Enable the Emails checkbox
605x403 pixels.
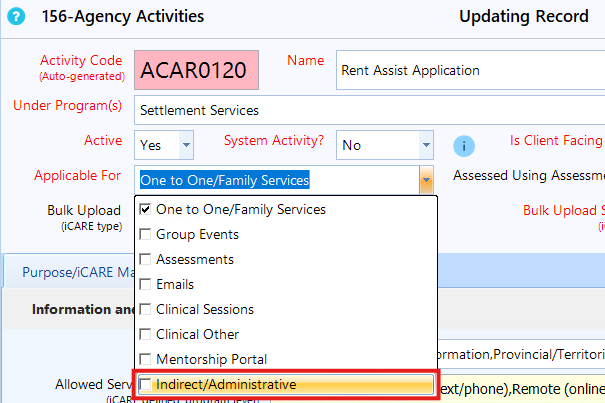coord(145,284)
